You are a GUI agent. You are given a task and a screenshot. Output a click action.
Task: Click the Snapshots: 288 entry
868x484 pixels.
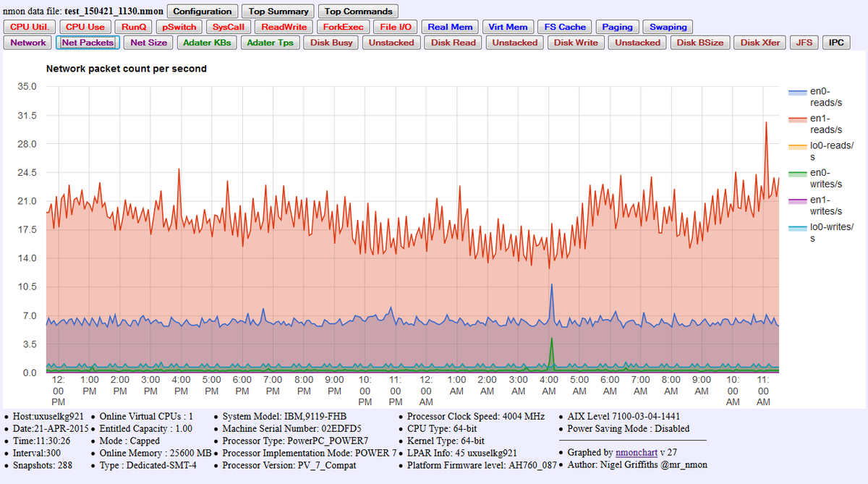(x=43, y=465)
